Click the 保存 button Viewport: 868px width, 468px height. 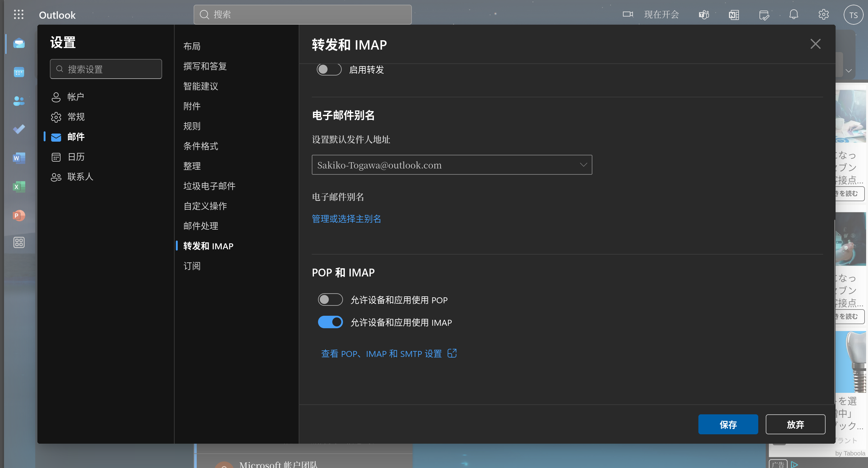(x=728, y=424)
